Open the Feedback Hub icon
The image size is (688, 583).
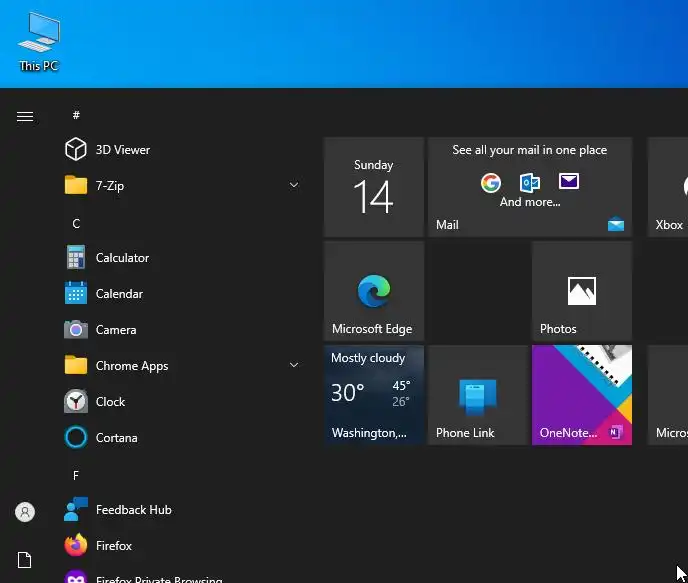pos(76,509)
